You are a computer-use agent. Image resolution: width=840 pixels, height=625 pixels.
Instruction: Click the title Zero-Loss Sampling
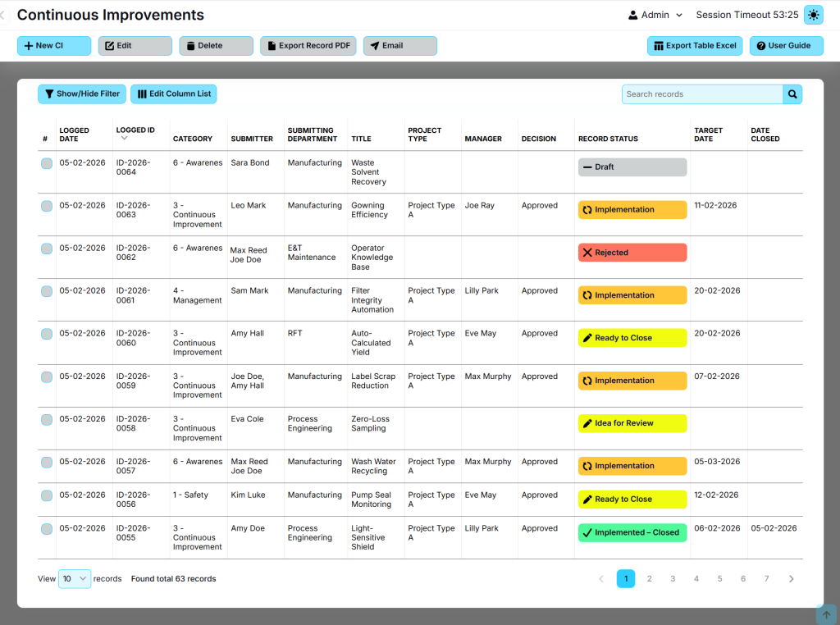coord(370,423)
